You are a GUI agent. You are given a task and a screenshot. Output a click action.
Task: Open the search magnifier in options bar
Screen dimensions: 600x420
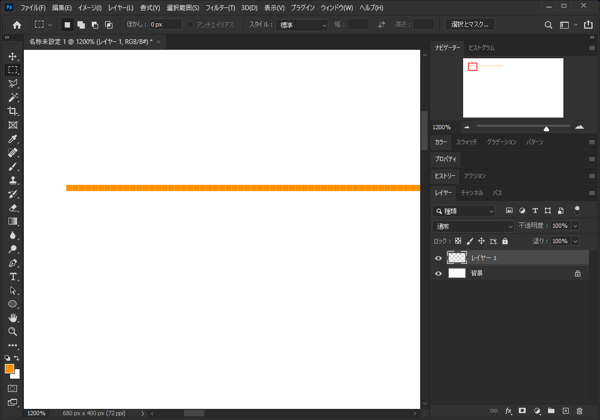tap(548, 25)
